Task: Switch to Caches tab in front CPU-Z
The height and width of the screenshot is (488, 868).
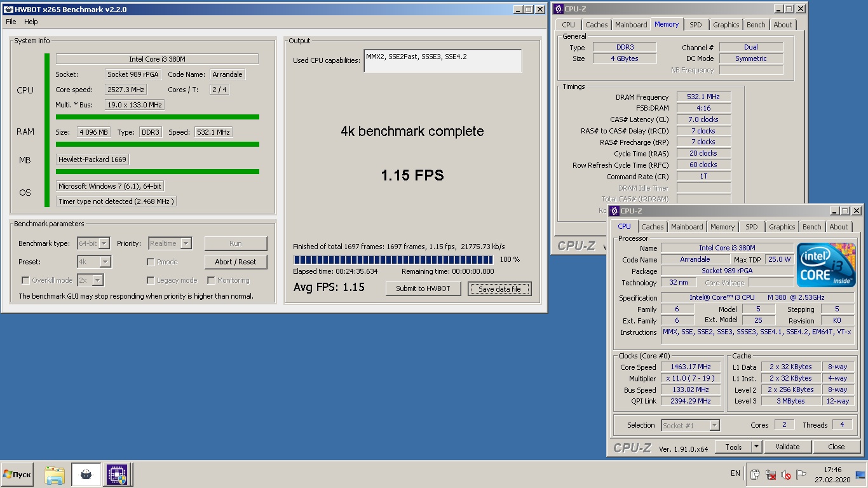Action: [652, 227]
